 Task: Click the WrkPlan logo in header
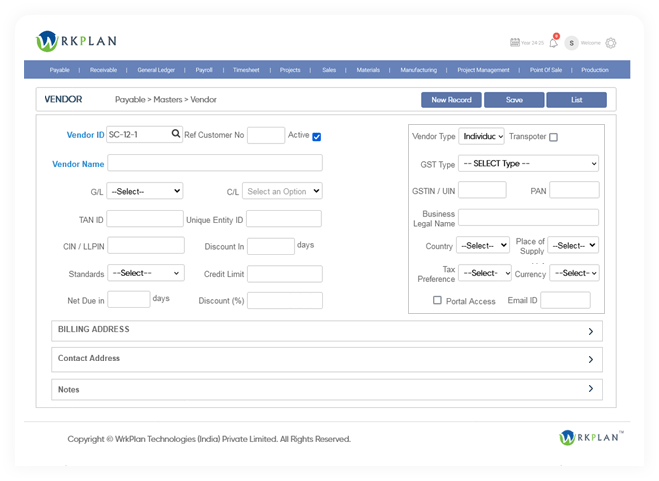click(x=76, y=41)
